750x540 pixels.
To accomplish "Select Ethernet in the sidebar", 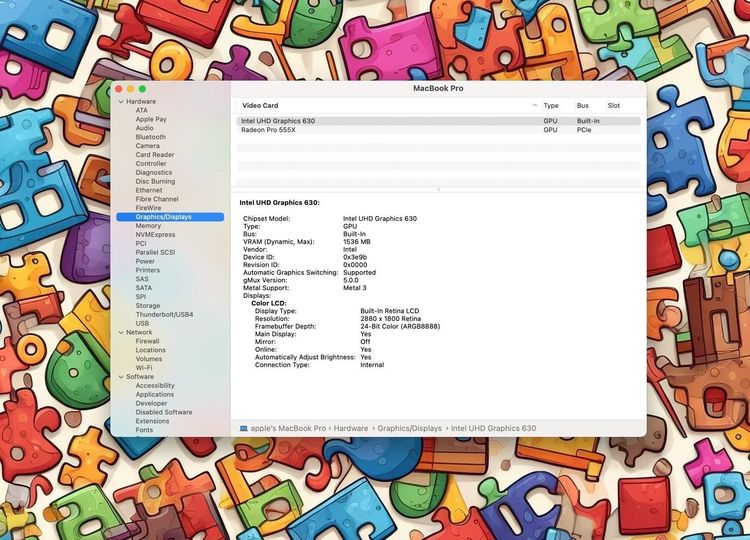I will coord(149,190).
